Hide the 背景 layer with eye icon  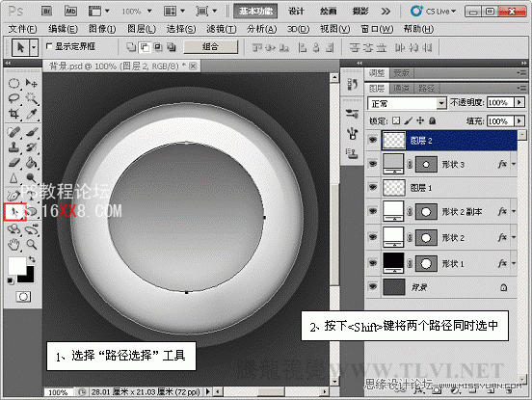click(x=373, y=286)
